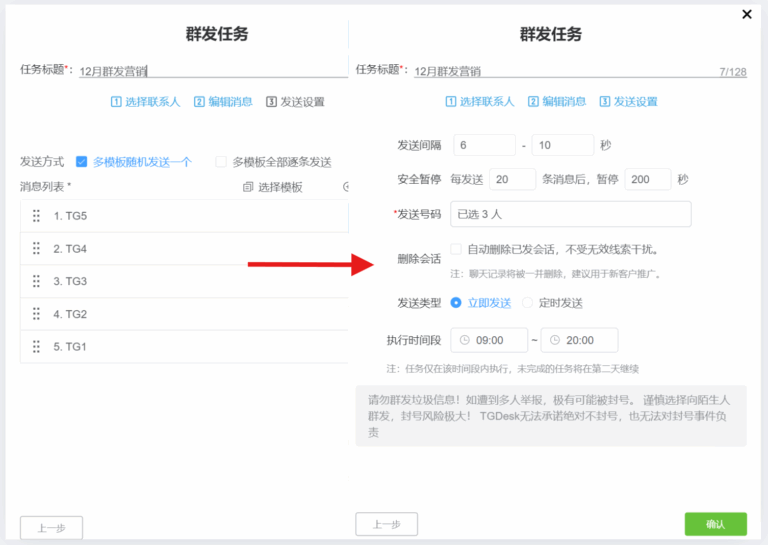768x545 pixels.
Task: Enable 自动删除已发会话 checkbox
Action: pyautogui.click(x=456, y=249)
